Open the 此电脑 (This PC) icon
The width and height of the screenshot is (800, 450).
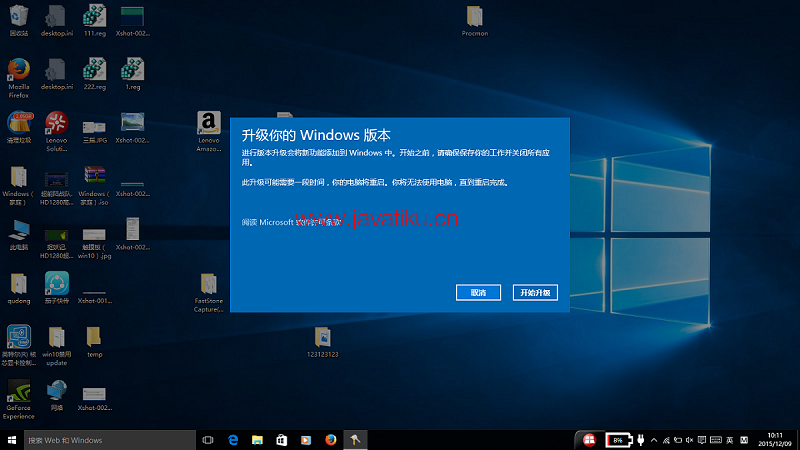point(18,235)
